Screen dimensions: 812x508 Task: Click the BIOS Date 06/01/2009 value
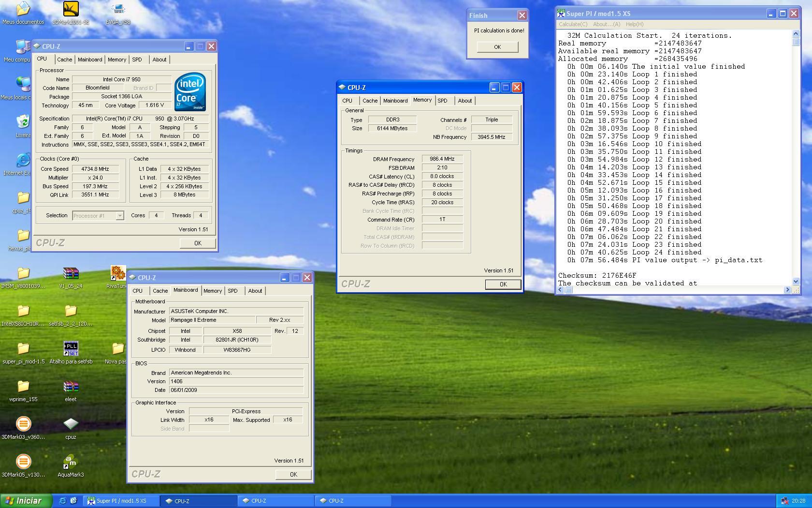236,390
